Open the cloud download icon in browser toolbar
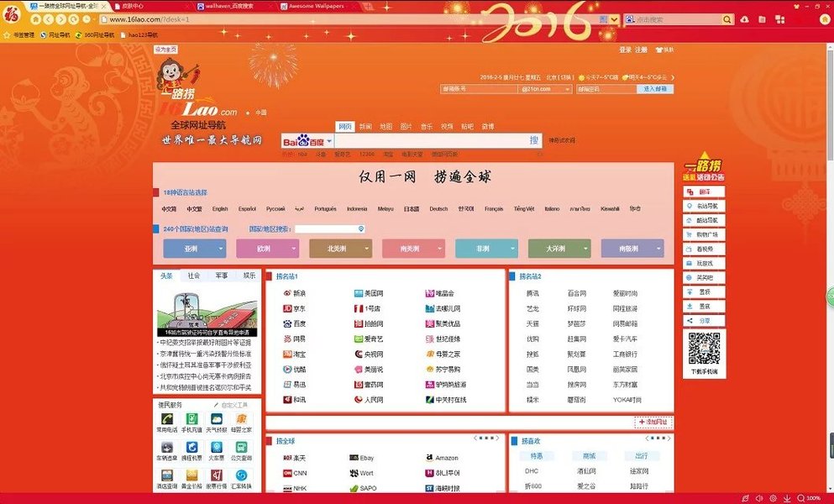The image size is (834, 504). (x=745, y=19)
